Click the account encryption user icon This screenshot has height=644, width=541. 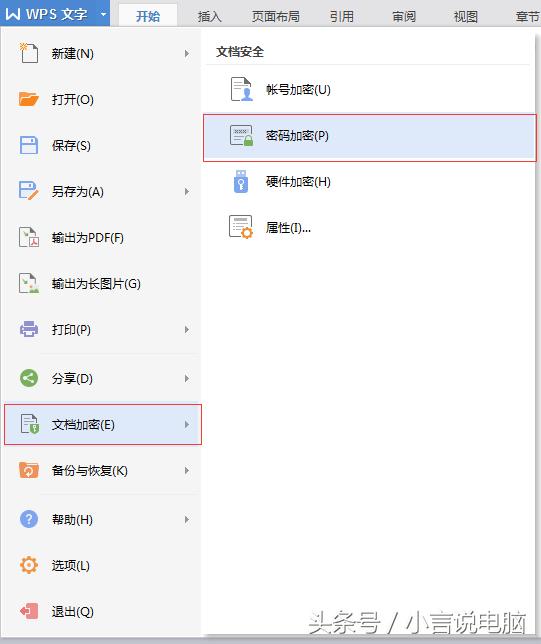tap(241, 89)
